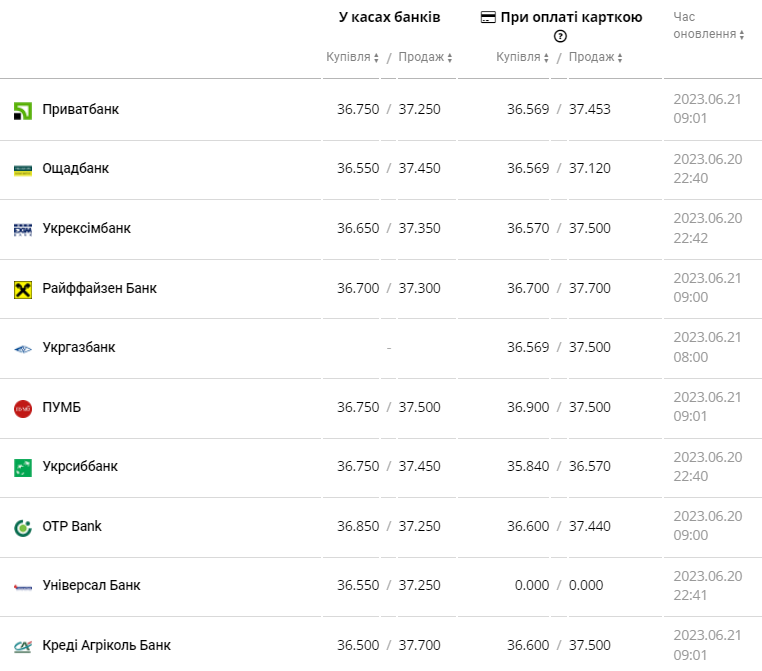Click Райффайзен Банк cash sale rate 37.300
This screenshot has width=762, height=671.
419,288
